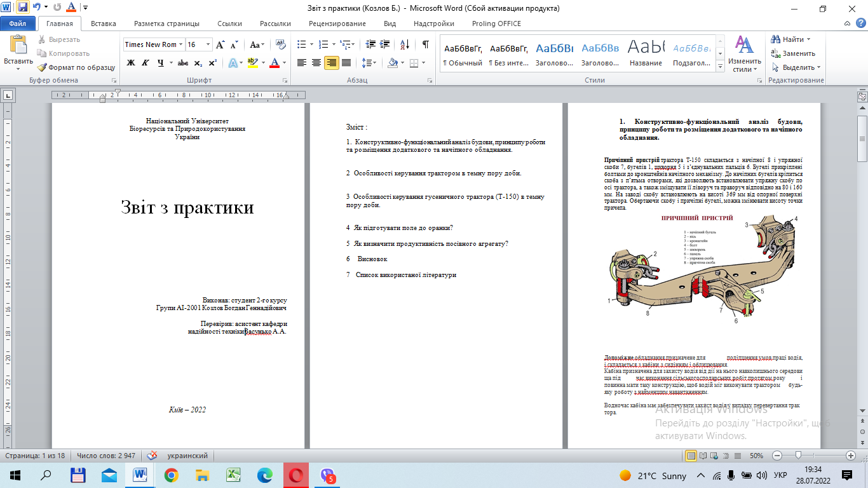Click the Replace (Заменить) command
This screenshot has height=488, width=868.
pos(794,53)
